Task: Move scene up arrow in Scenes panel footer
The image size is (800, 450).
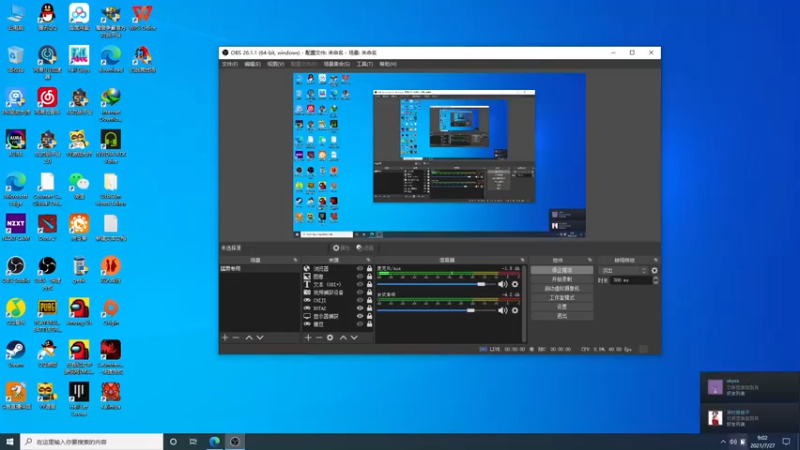Action: 249,338
